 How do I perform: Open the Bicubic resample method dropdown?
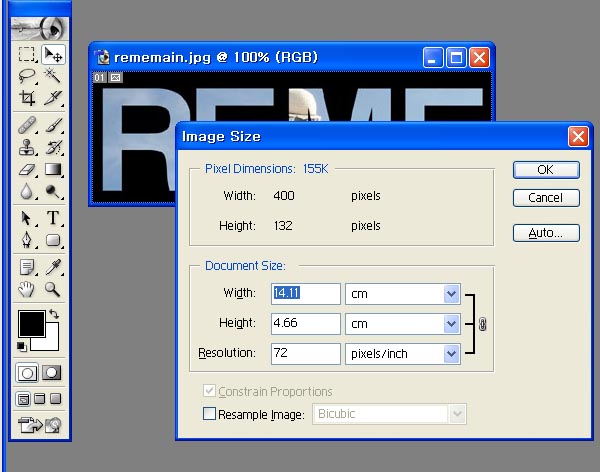coord(457,414)
